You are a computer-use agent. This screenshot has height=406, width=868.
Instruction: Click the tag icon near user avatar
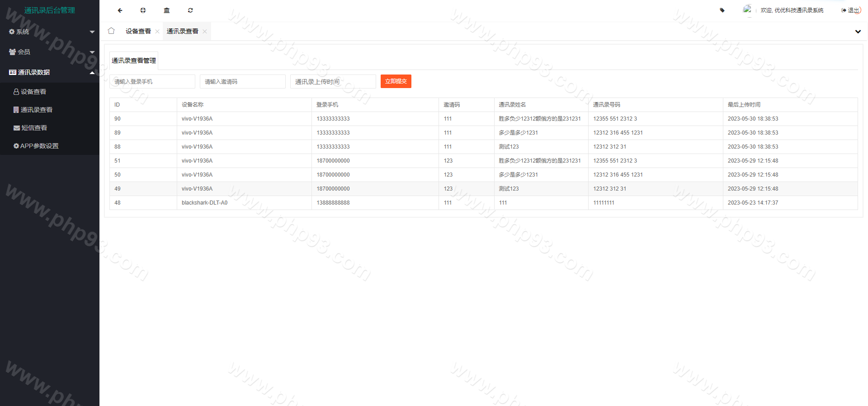(722, 10)
